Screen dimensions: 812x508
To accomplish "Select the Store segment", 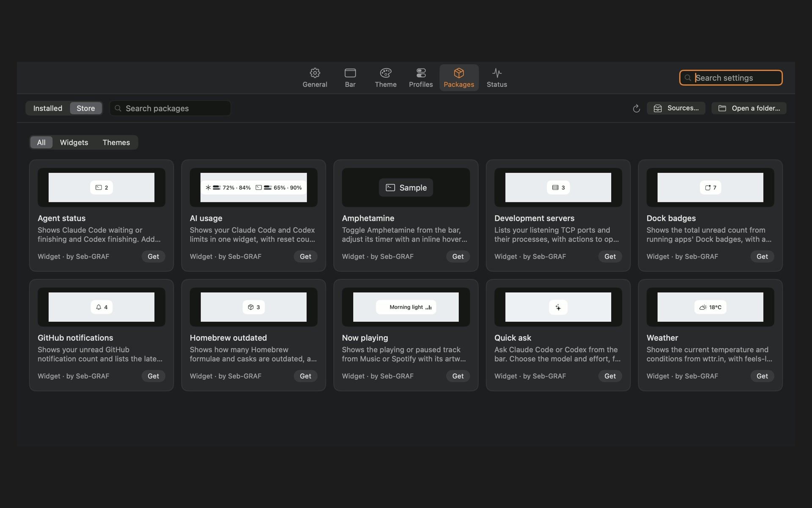I will pyautogui.click(x=86, y=108).
